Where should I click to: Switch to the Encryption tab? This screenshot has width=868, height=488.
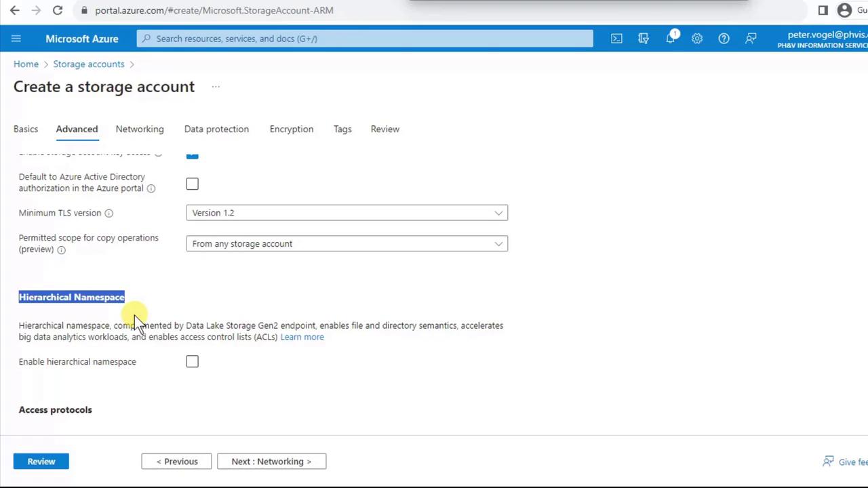click(292, 129)
